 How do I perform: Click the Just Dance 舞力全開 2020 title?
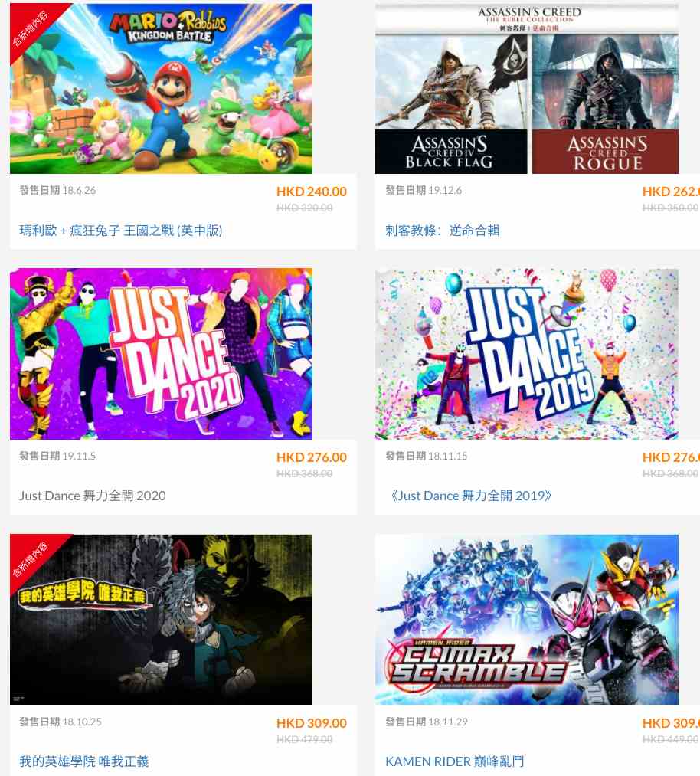click(93, 496)
